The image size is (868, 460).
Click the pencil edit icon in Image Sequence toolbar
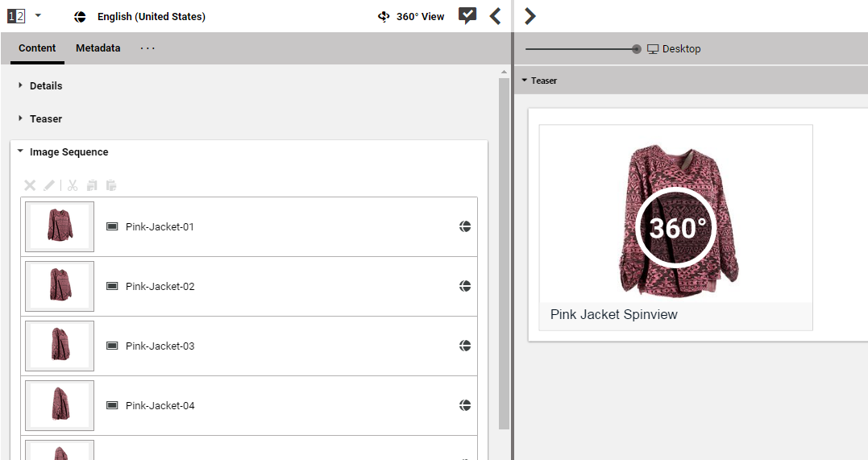coord(49,185)
